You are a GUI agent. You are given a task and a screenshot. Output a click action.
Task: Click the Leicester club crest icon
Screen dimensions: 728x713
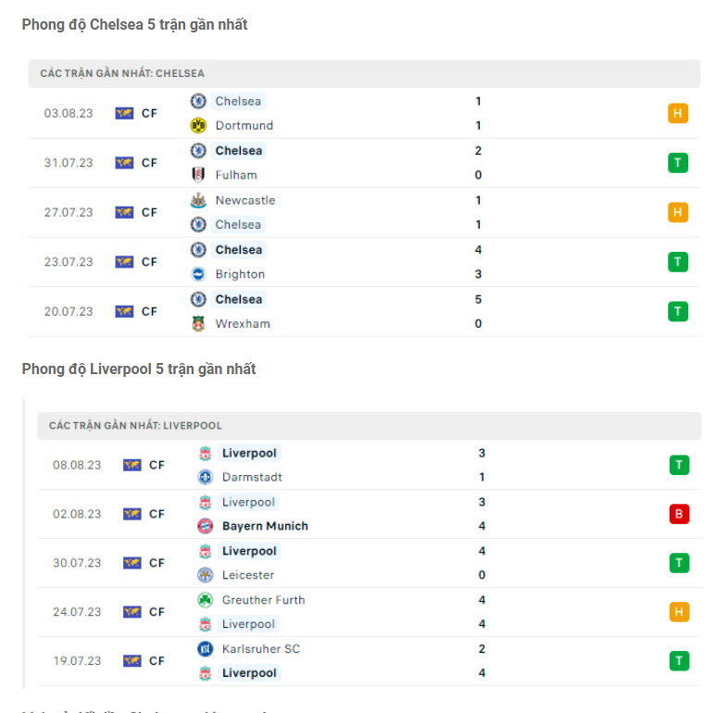coord(206,575)
